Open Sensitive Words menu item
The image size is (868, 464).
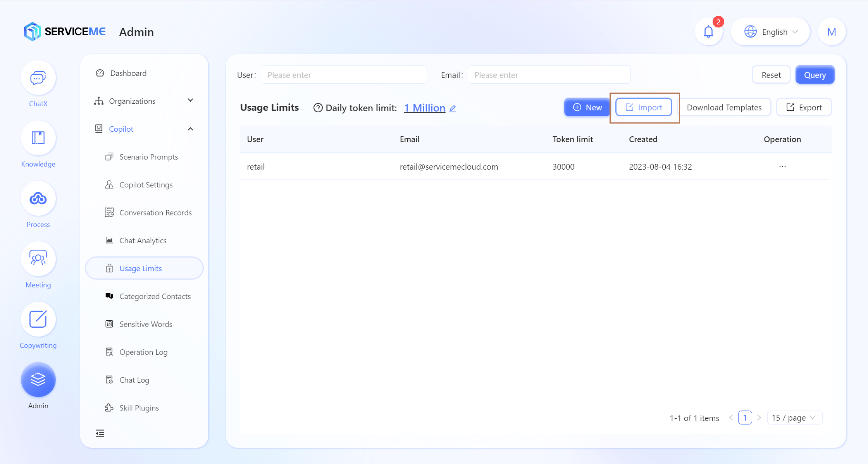point(146,324)
